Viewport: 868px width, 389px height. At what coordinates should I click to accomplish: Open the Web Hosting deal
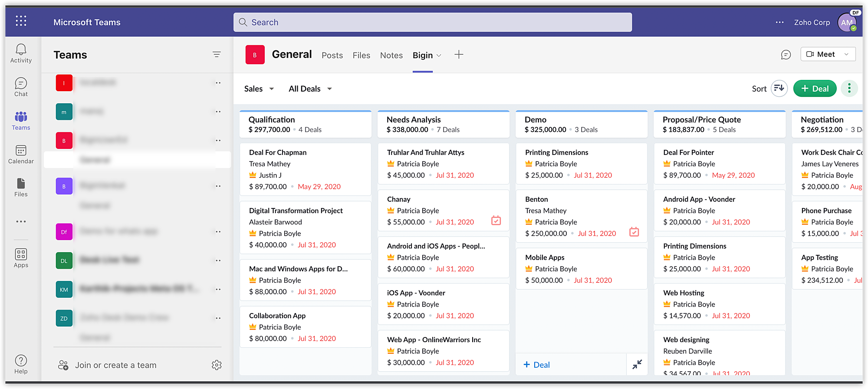[720, 304]
